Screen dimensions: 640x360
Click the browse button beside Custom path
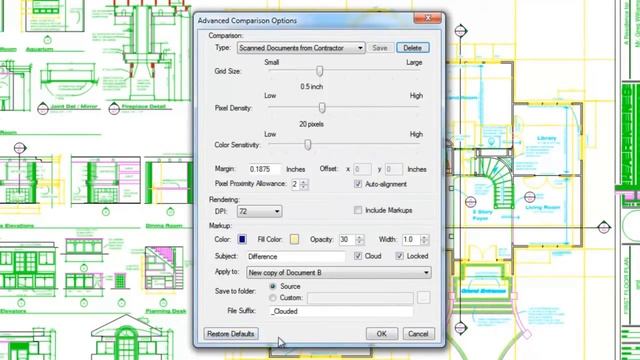pyautogui.click(x=424, y=298)
